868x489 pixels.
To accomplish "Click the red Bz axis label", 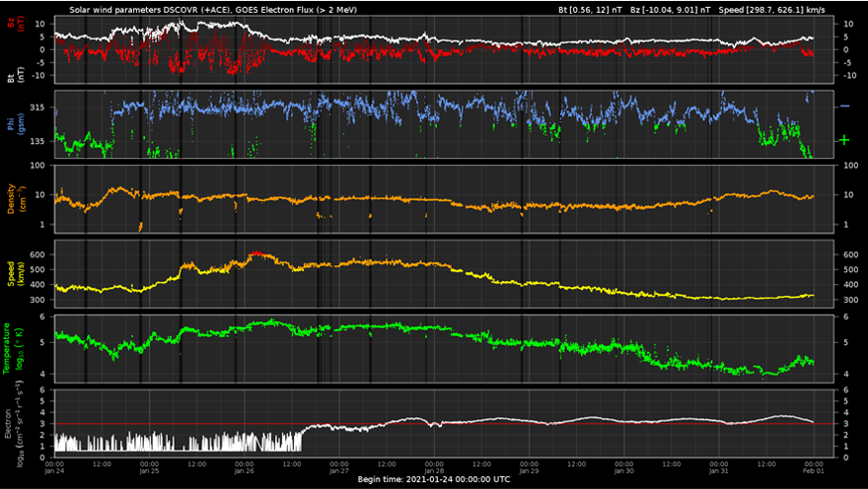I will point(12,25).
